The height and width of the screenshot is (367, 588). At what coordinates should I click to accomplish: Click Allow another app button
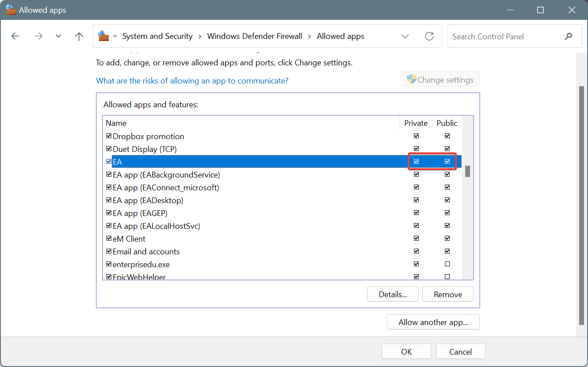click(x=433, y=322)
